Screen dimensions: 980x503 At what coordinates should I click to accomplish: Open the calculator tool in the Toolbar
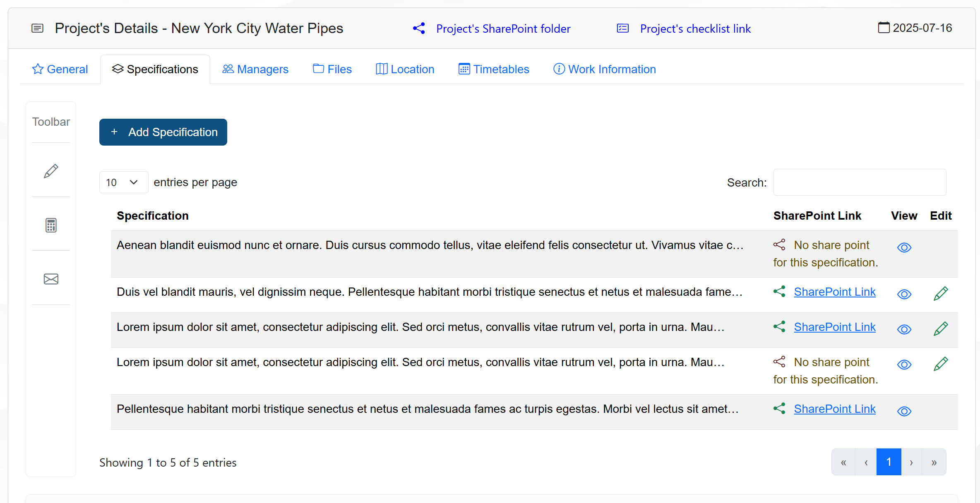coord(51,225)
